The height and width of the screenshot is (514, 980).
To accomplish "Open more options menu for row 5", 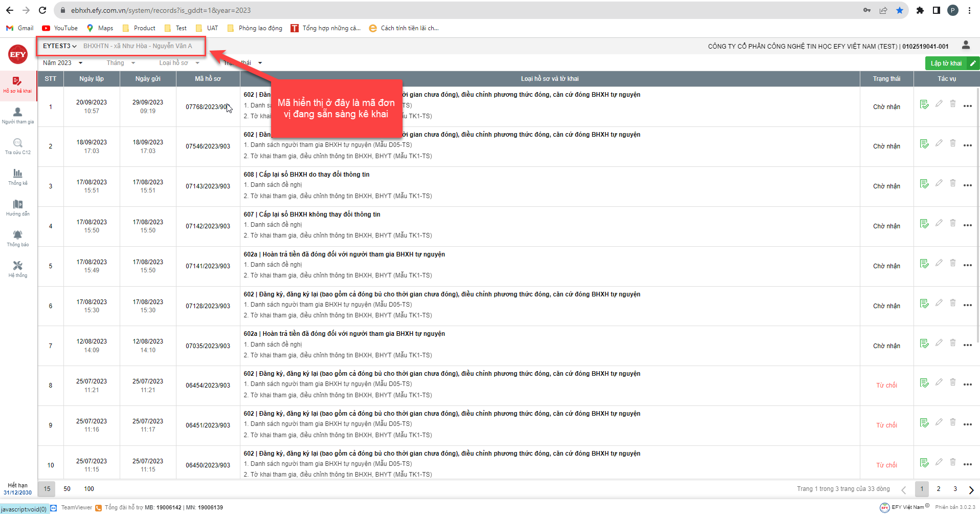I will pyautogui.click(x=967, y=265).
